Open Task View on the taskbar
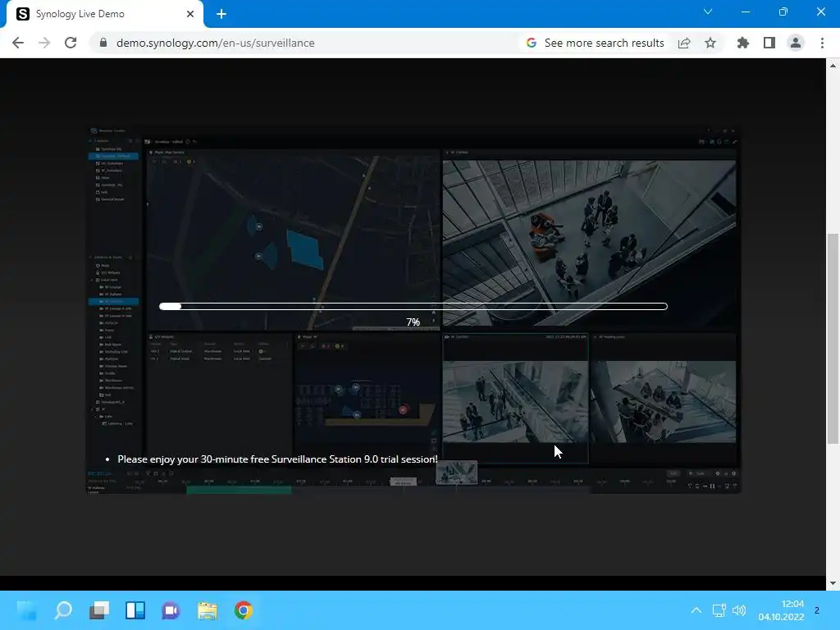 pyautogui.click(x=99, y=610)
